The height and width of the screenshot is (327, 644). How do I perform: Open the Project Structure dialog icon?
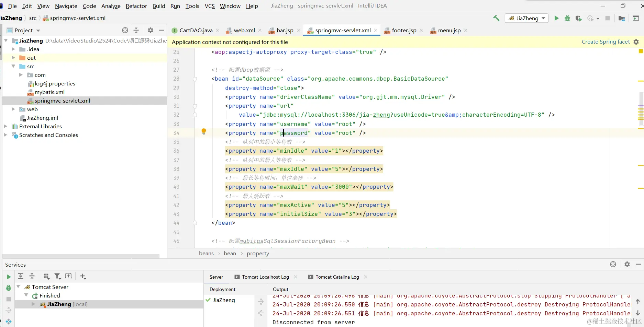coord(622,18)
